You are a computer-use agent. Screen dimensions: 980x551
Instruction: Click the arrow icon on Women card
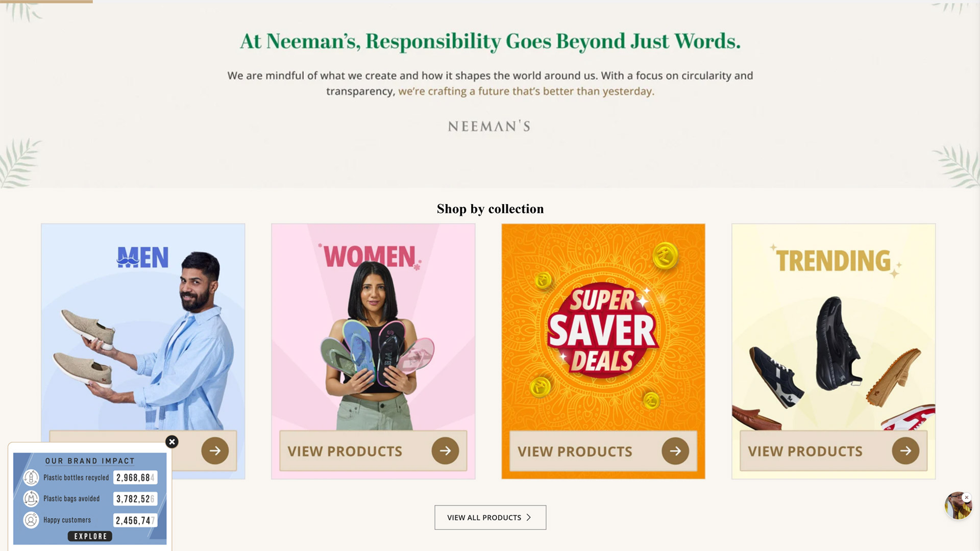coord(445,450)
